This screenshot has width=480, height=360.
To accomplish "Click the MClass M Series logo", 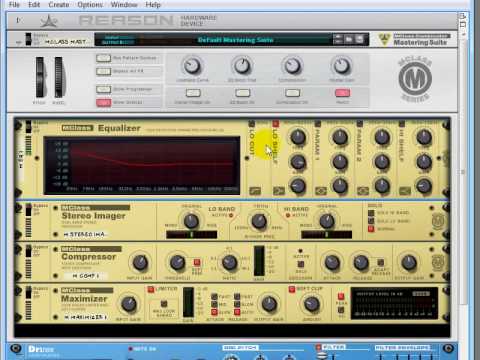I will 415,79.
